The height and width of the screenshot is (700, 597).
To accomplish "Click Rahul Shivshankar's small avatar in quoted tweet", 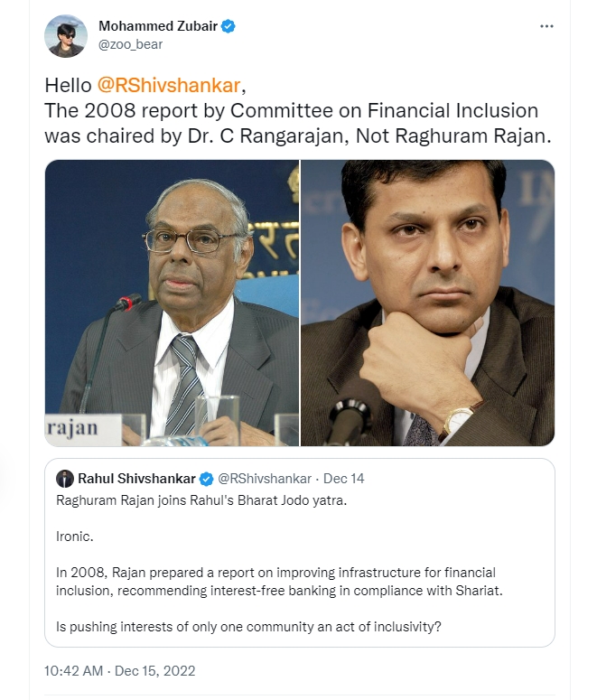I will coord(65,478).
